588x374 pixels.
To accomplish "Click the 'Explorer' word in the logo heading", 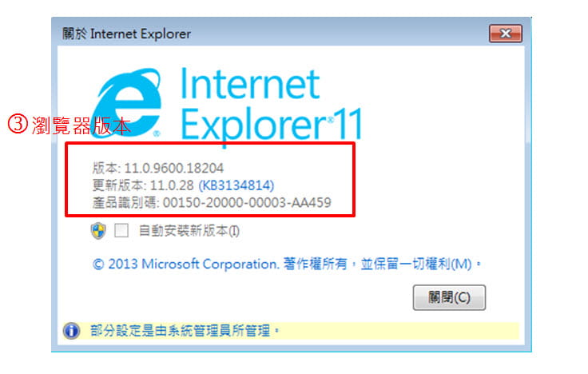I will [253, 125].
